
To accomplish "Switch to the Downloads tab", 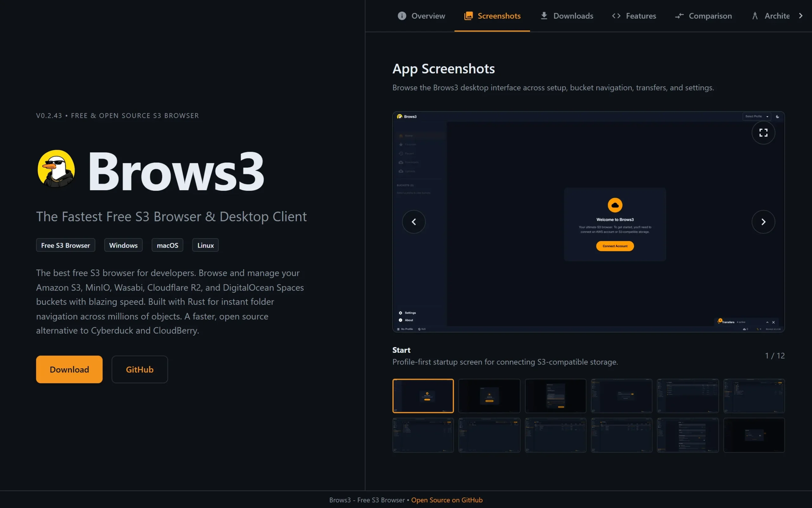I will [566, 16].
